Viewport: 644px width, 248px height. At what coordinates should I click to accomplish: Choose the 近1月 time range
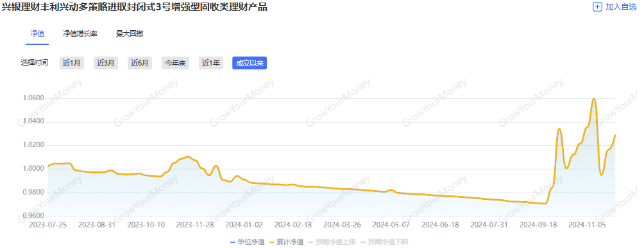click(72, 63)
